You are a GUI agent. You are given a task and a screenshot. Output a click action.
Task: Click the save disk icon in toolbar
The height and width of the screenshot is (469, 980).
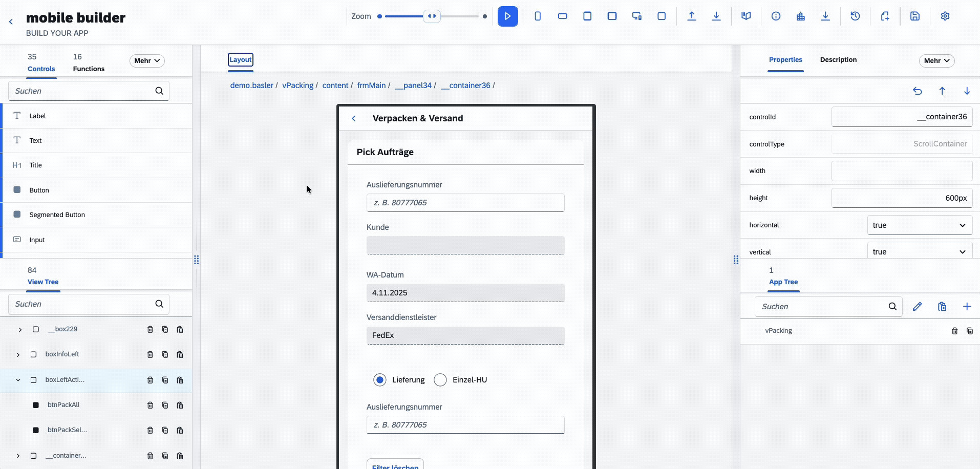tap(914, 16)
